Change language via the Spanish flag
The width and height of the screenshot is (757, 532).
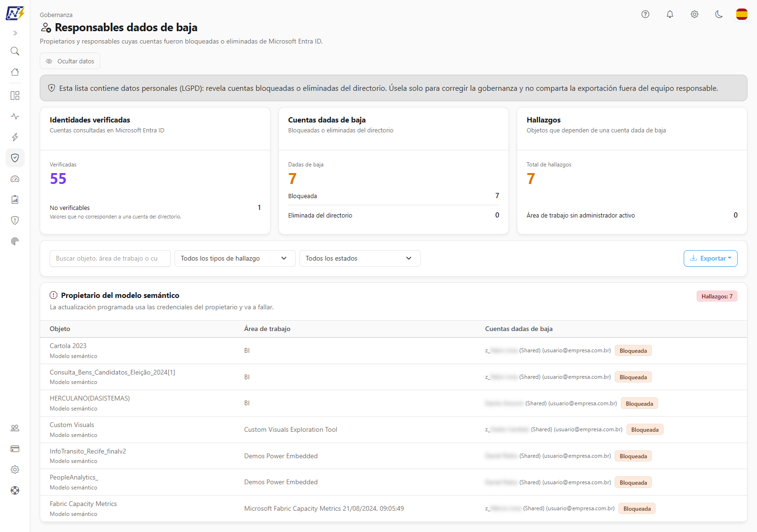click(742, 14)
